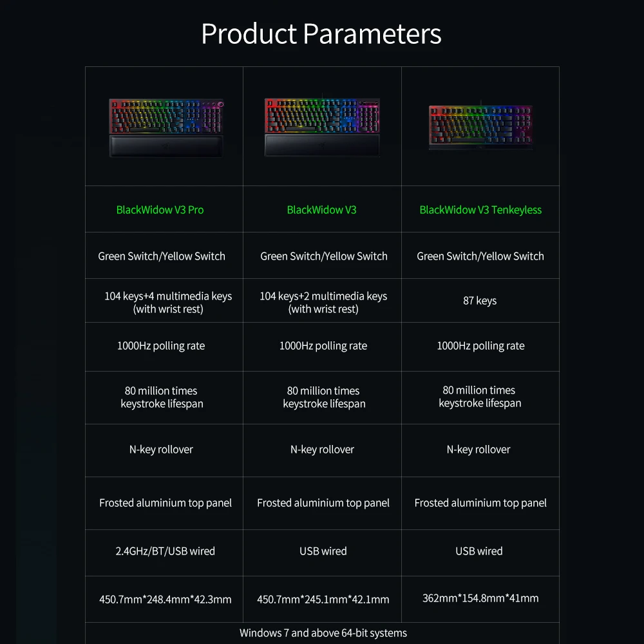Click the V3 Pro wrist rest in image
644x644 pixels.
(x=166, y=146)
